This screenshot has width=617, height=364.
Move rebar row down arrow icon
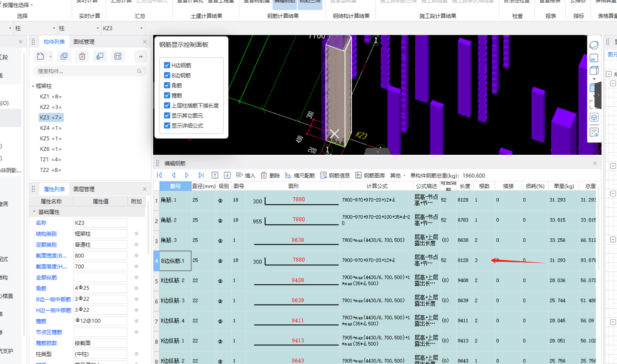[x=227, y=175]
